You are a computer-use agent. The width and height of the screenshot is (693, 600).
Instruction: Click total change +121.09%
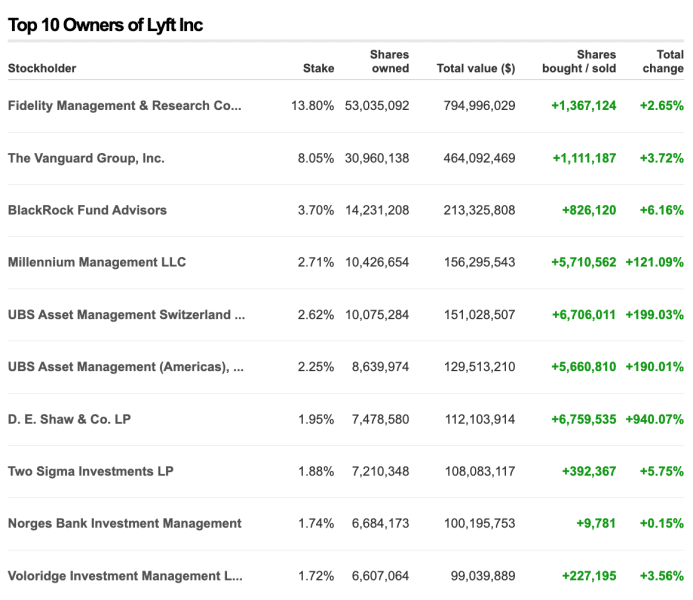[655, 262]
